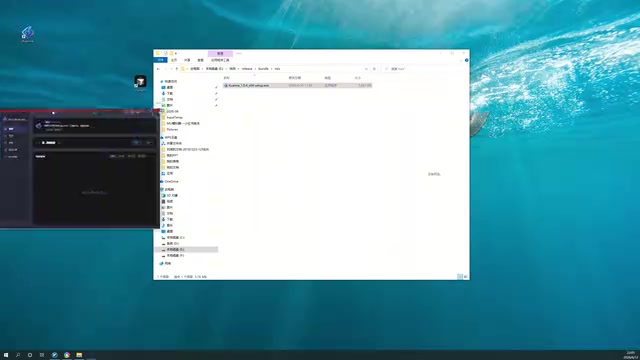Viewport: 640px width, 360px height.
Task: Select 视频 in navigation pane
Action: click(170, 202)
